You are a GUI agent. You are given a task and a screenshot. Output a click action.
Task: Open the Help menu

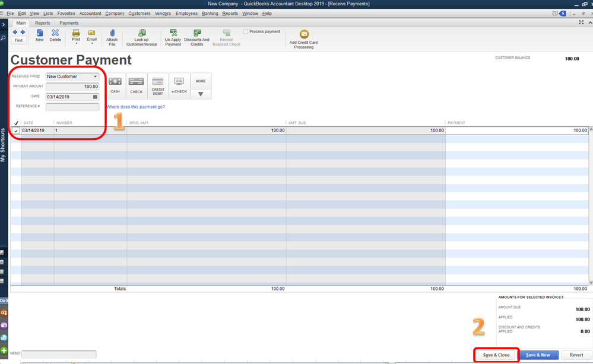click(267, 14)
